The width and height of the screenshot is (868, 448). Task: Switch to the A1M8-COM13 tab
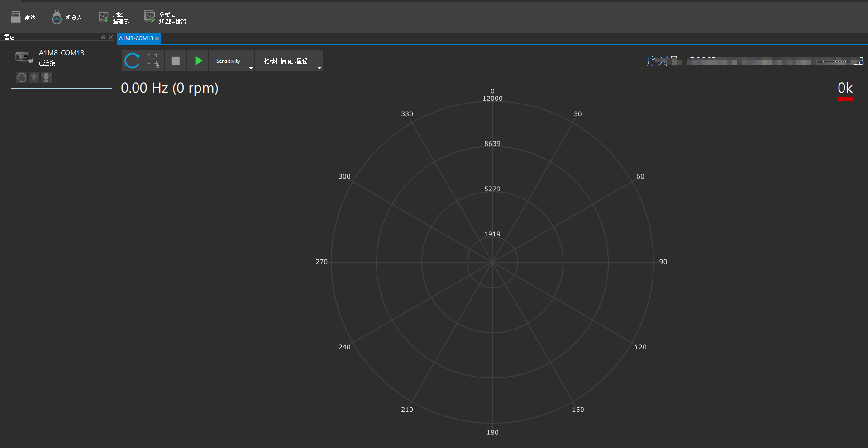point(136,38)
